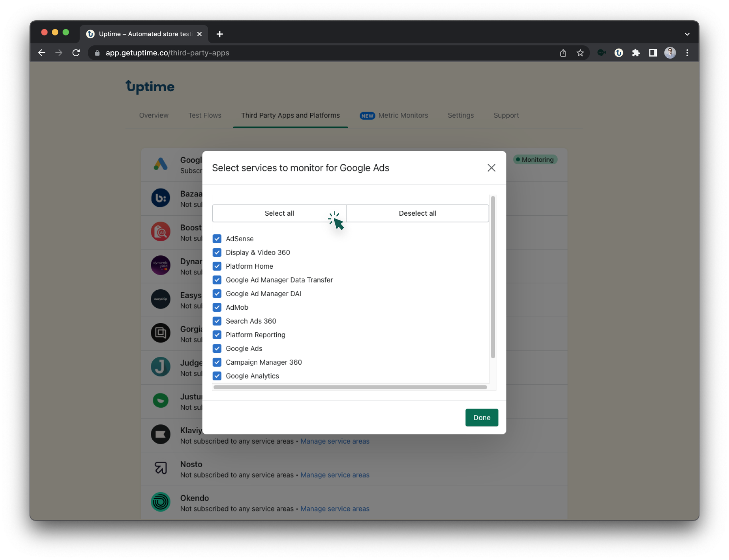
Task: Go to the Settings tab
Action: tap(461, 115)
